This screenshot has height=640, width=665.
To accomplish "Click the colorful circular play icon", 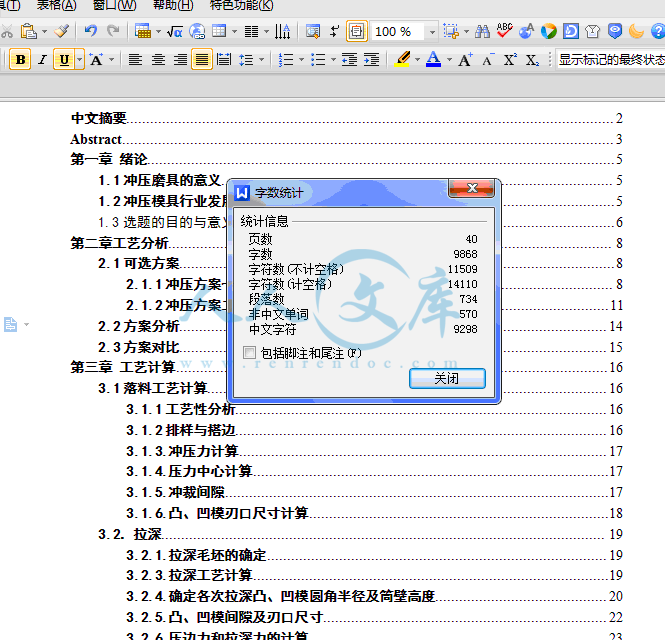I will pos(548,31).
